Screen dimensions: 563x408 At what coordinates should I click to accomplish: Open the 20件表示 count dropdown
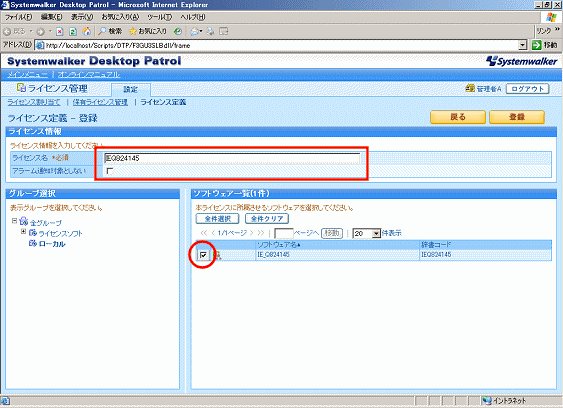point(376,233)
